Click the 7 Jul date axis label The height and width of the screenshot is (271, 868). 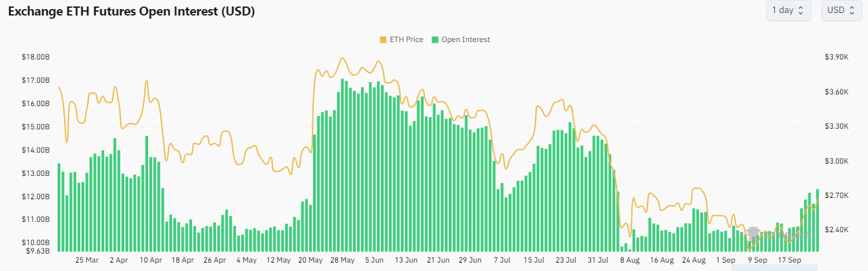pos(501,260)
